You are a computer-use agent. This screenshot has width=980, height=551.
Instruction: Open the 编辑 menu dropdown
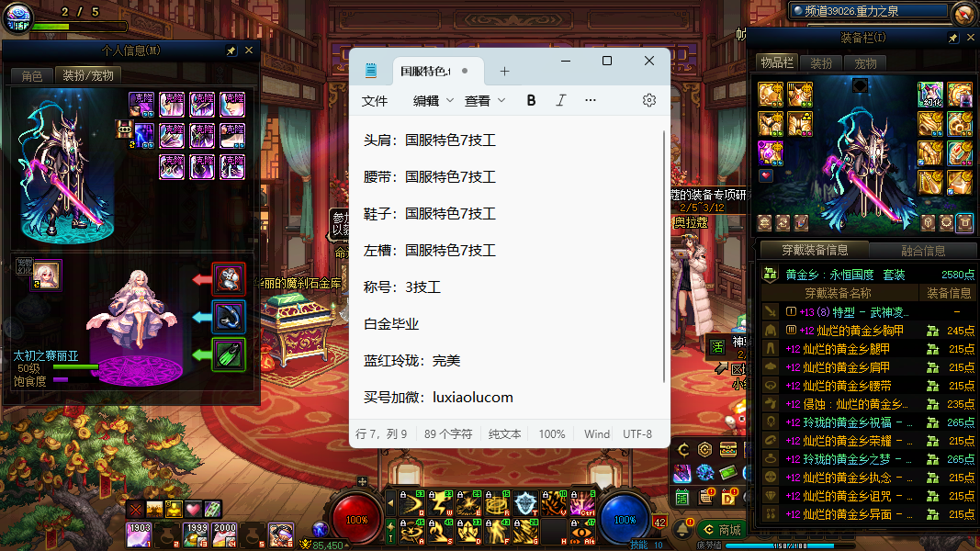(433, 100)
